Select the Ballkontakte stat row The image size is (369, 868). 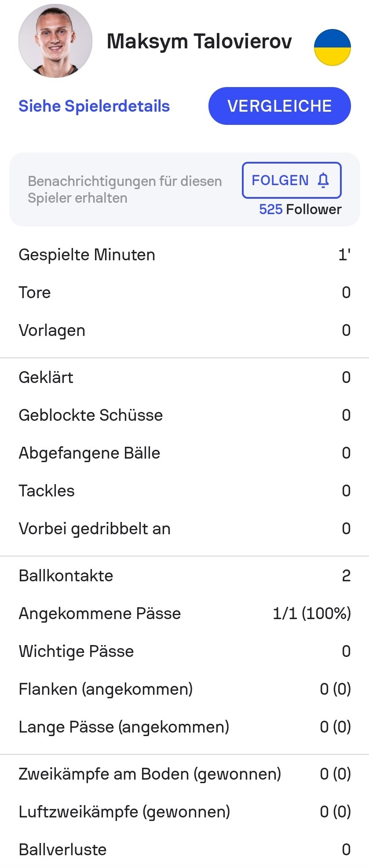[x=184, y=576]
